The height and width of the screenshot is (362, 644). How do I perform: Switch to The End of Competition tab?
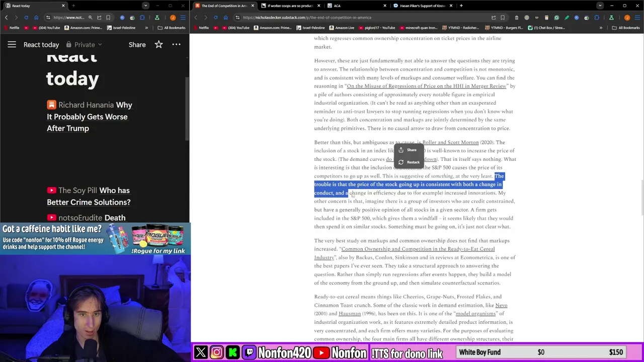[x=225, y=6]
